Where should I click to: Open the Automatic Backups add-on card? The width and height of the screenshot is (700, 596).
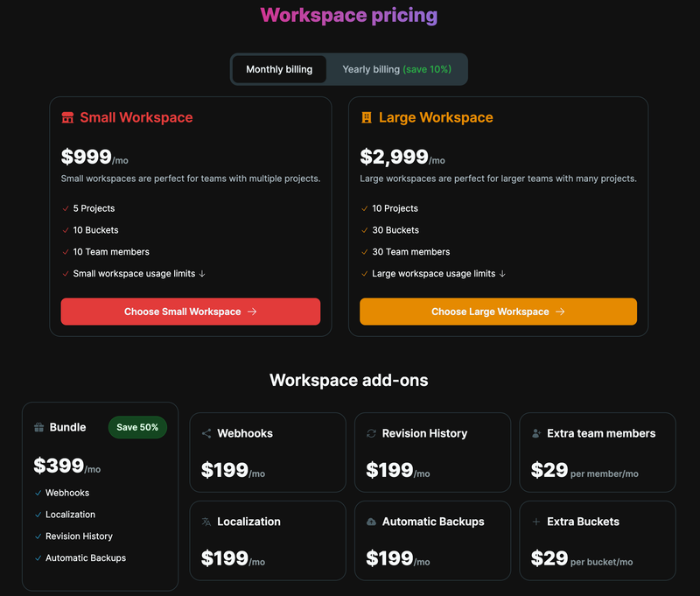pos(432,541)
